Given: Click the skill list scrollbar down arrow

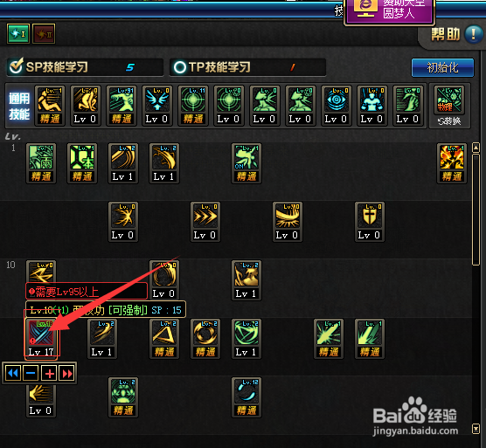Looking at the screenshot, I should click(x=476, y=429).
